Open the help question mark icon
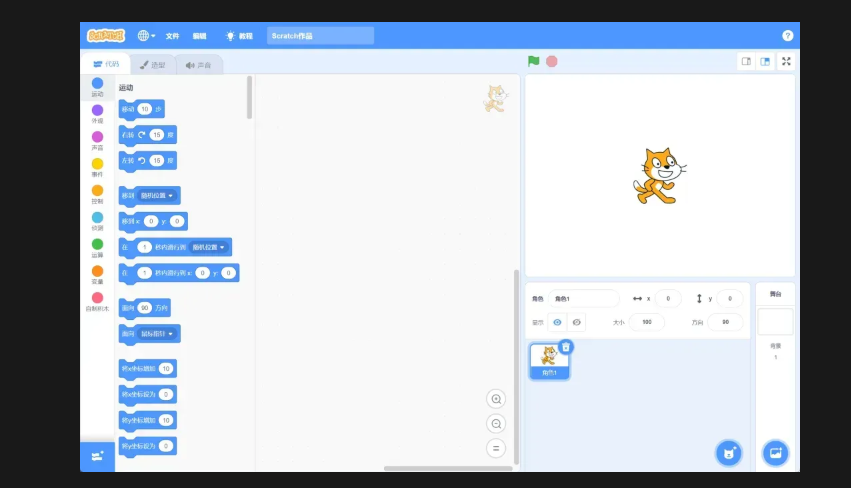 pos(788,36)
